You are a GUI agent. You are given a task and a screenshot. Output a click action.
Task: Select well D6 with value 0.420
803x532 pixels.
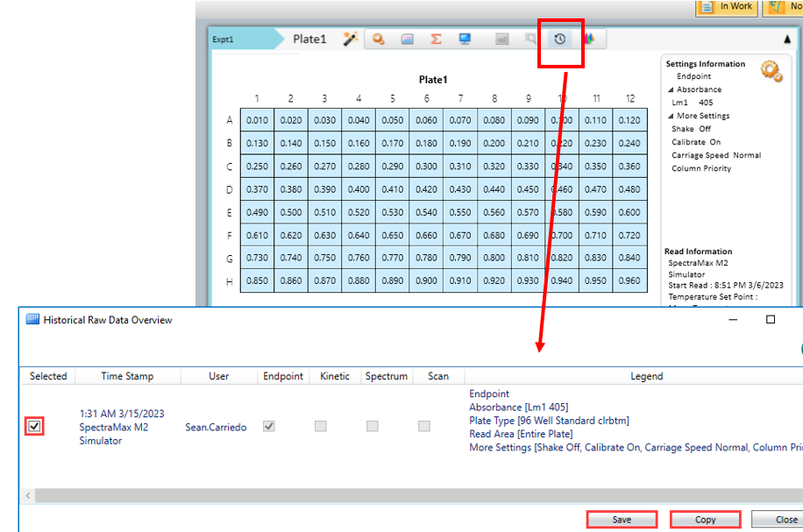[426, 189]
